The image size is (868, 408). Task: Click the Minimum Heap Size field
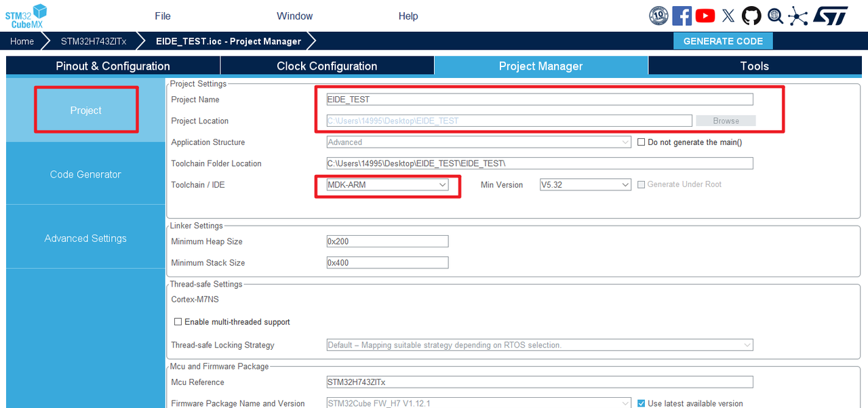(387, 241)
